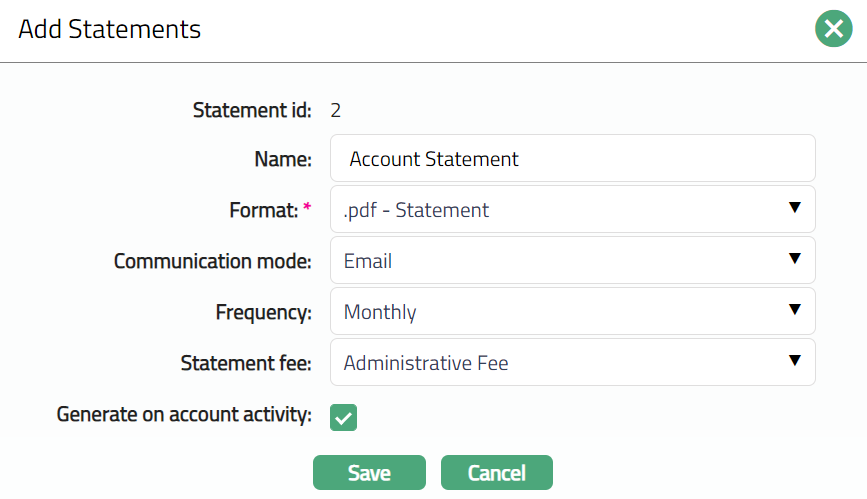Uncheck the Generate on account activity checkbox
867x499 pixels.
pyautogui.click(x=343, y=417)
